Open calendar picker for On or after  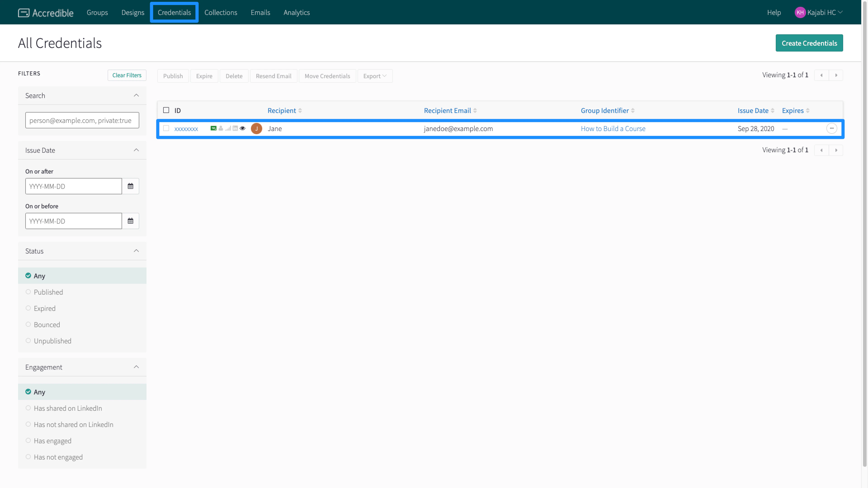coord(130,186)
